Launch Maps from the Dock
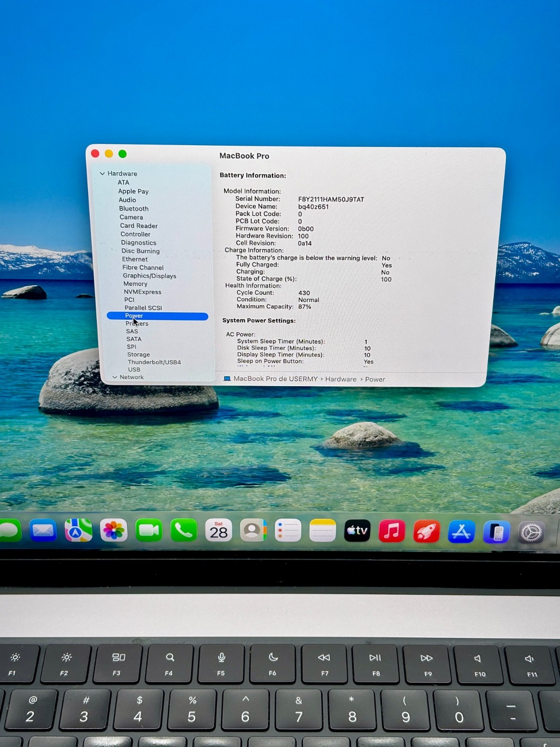 point(78,531)
